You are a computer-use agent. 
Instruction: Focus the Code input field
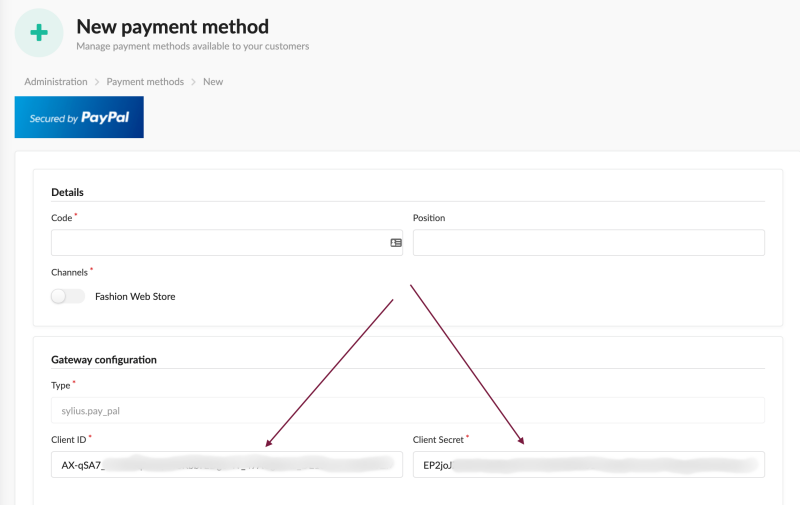[x=215, y=243]
